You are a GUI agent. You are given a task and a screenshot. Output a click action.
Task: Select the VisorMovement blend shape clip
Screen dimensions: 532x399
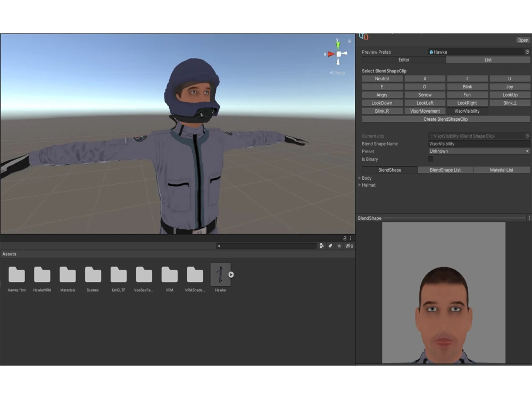point(425,111)
